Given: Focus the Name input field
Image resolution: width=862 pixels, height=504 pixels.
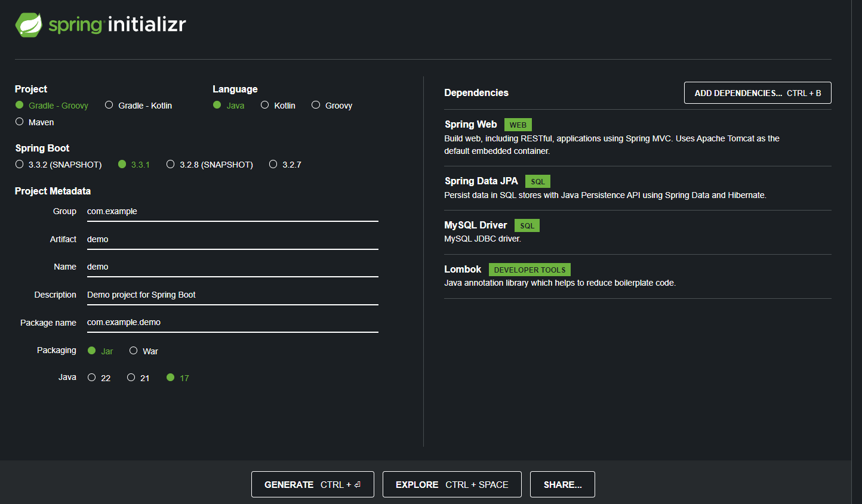Looking at the screenshot, I should 233,267.
